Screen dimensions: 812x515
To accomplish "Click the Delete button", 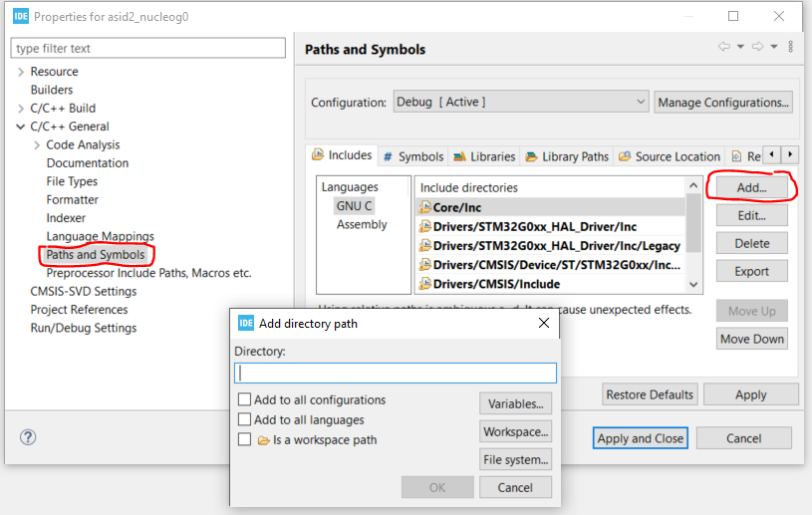I will click(x=752, y=243).
